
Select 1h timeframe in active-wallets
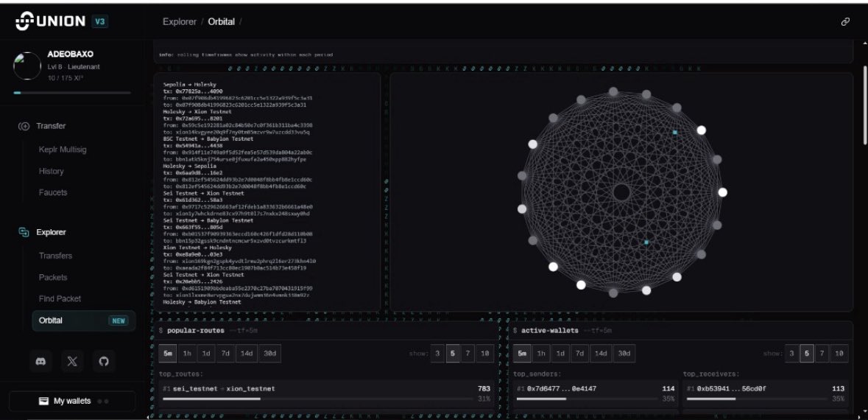click(x=541, y=354)
